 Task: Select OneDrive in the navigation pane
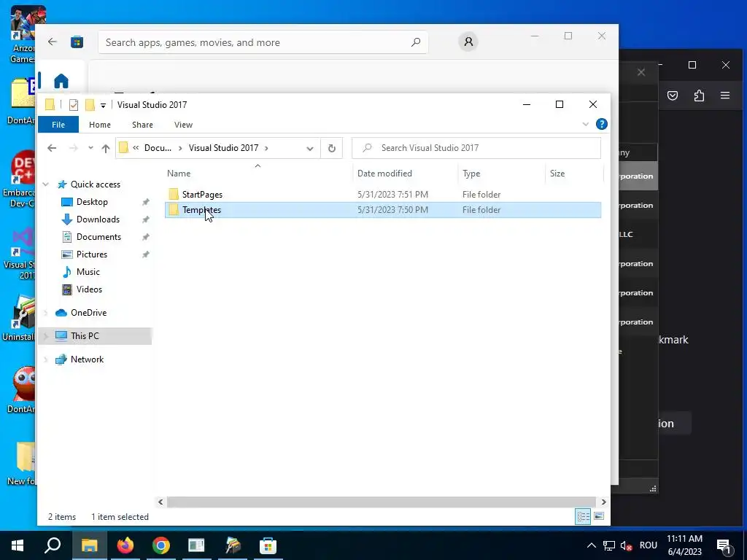[x=88, y=313]
